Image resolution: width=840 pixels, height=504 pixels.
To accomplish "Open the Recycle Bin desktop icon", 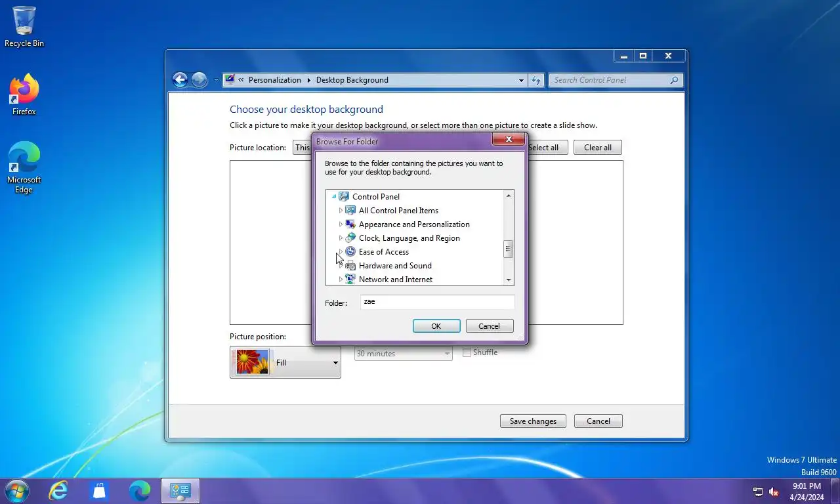I will pos(24,27).
